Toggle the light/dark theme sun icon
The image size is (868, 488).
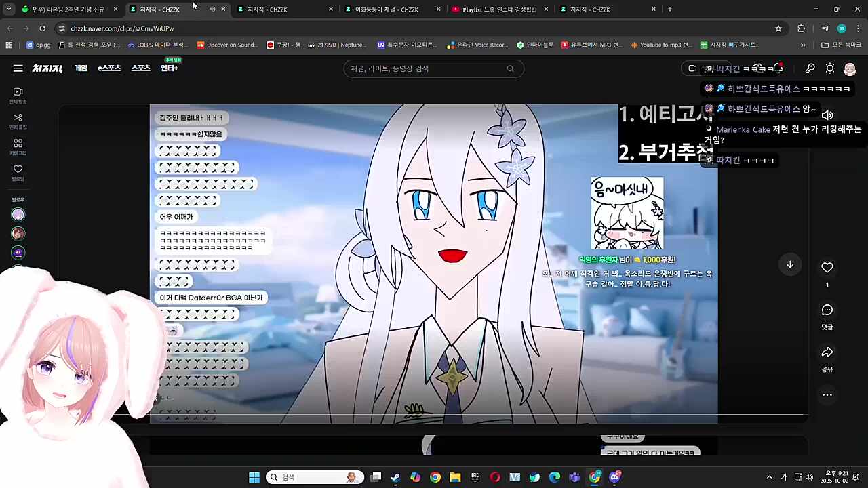(x=829, y=68)
